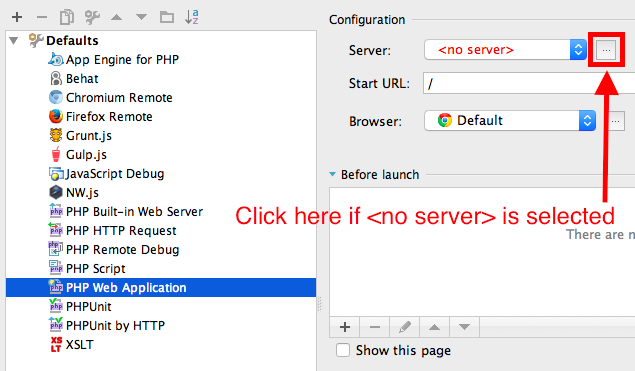635x371 pixels.
Task: Move before launch task down
Action: click(464, 327)
